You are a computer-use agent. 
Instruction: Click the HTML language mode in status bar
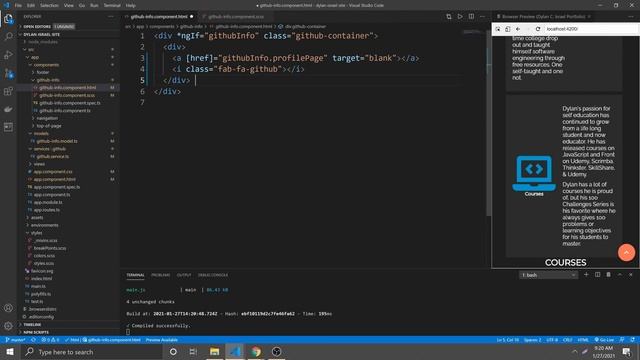point(583,340)
